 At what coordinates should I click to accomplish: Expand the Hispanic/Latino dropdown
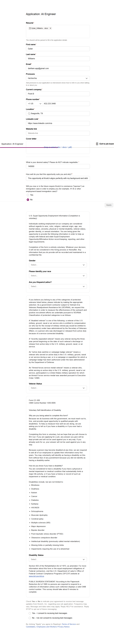[x=58, y=286]
